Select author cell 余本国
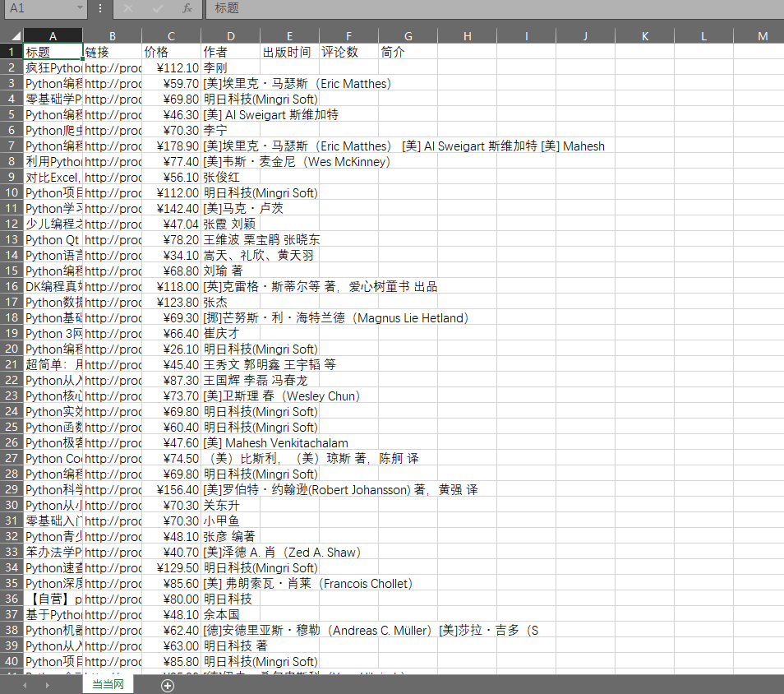 (x=230, y=614)
